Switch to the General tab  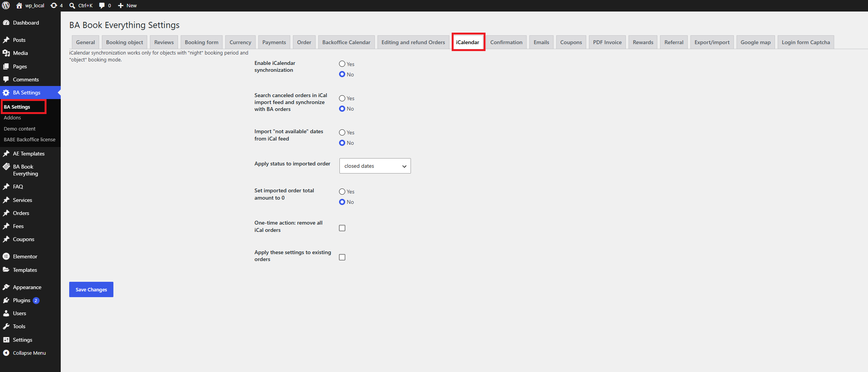tap(85, 42)
